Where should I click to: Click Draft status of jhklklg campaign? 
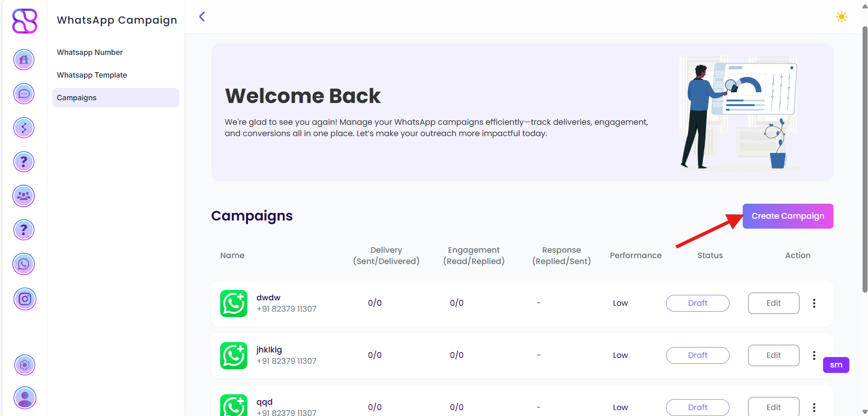click(697, 355)
